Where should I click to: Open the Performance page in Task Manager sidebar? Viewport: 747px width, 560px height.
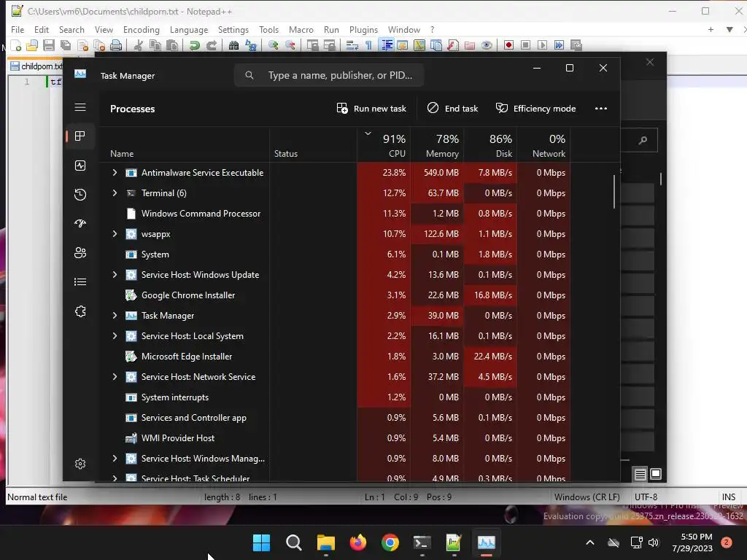click(x=80, y=166)
